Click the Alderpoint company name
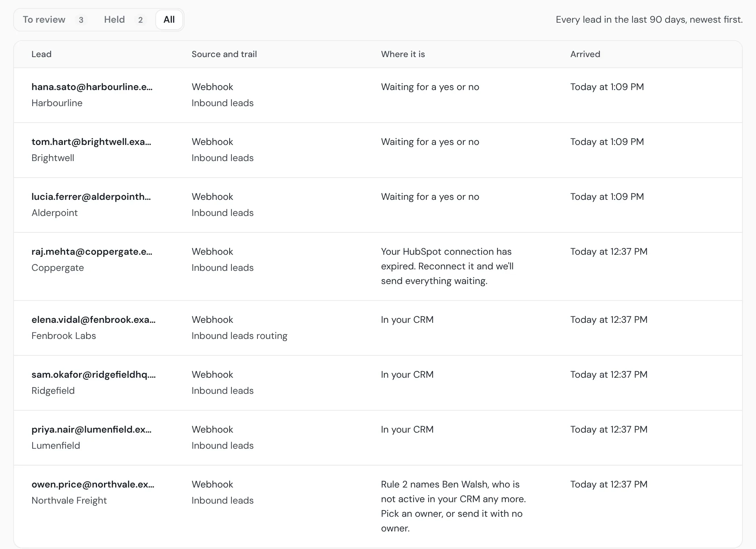This screenshot has height=549, width=756. (x=55, y=213)
